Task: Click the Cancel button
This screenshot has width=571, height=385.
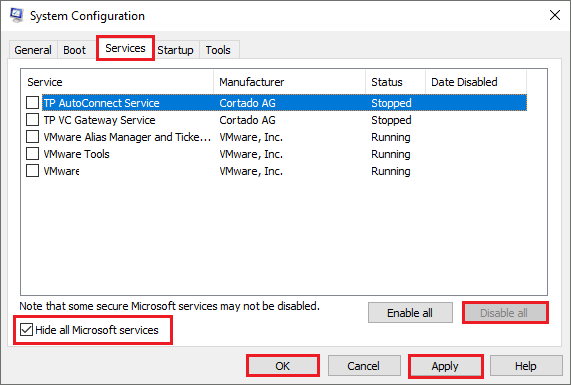Action: [364, 366]
